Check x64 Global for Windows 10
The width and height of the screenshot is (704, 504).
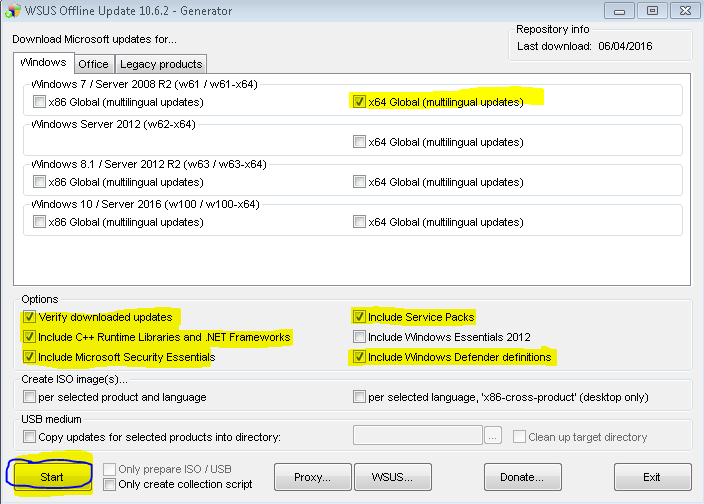click(x=359, y=222)
